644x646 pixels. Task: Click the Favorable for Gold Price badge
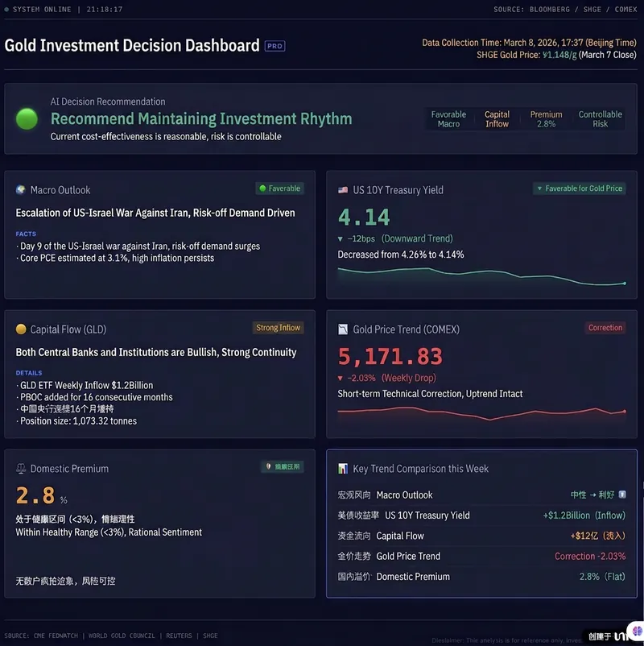580,188
